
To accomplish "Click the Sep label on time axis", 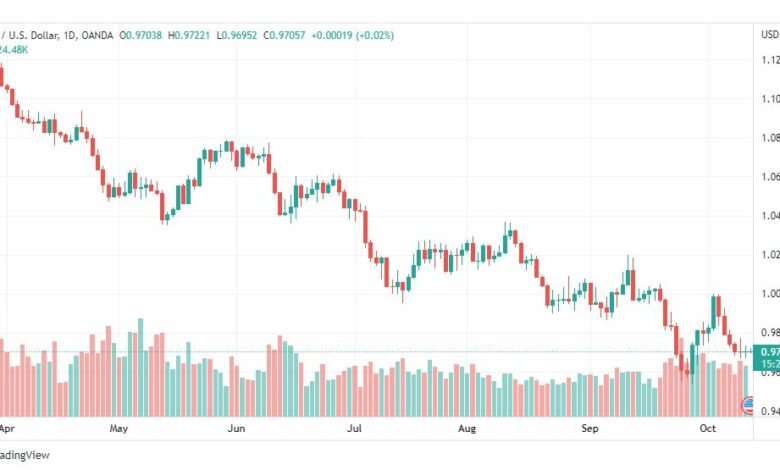I will tap(590, 428).
